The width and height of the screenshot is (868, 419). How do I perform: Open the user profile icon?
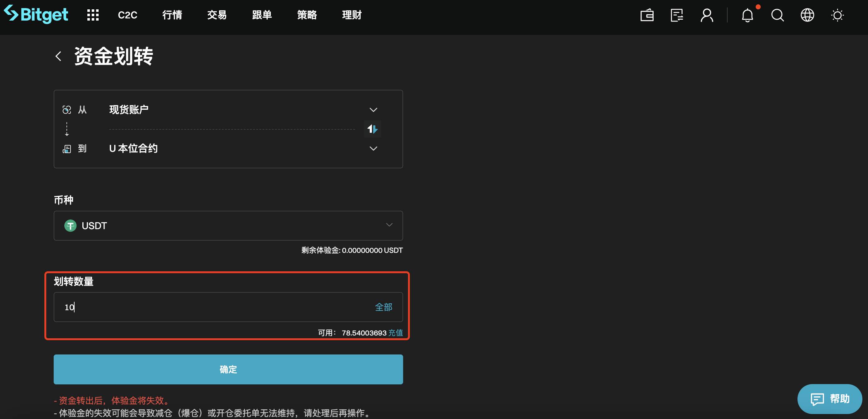pos(707,15)
